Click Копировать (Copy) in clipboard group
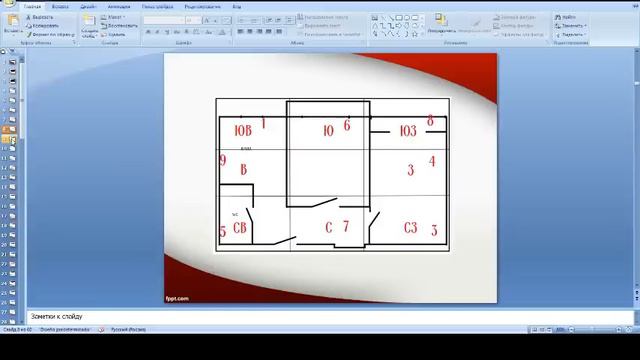This screenshot has width=640, height=360. (x=42, y=26)
